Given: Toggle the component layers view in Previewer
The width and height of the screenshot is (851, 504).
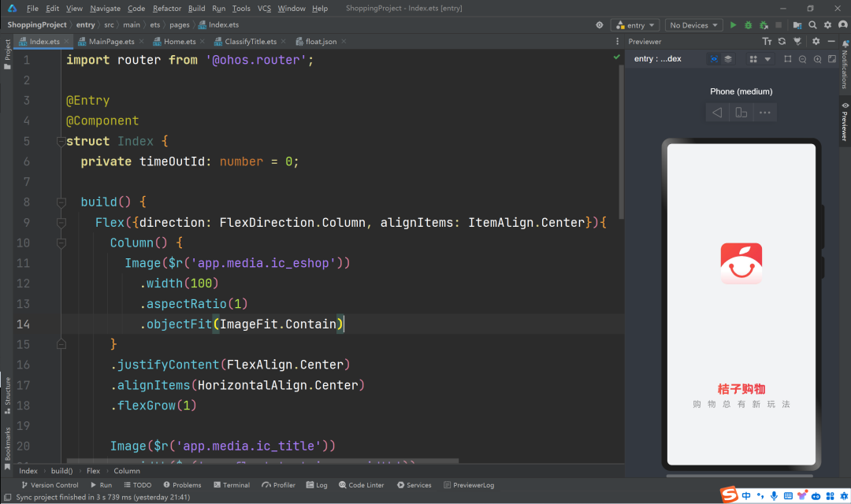Looking at the screenshot, I should coord(728,59).
